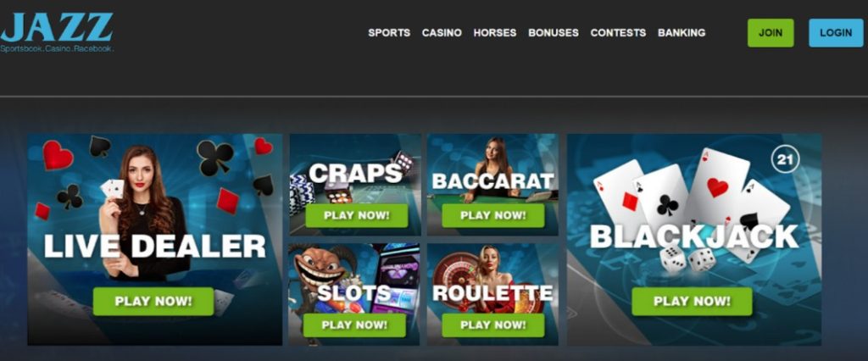
Task: View the Contests menu item
Action: tap(618, 33)
